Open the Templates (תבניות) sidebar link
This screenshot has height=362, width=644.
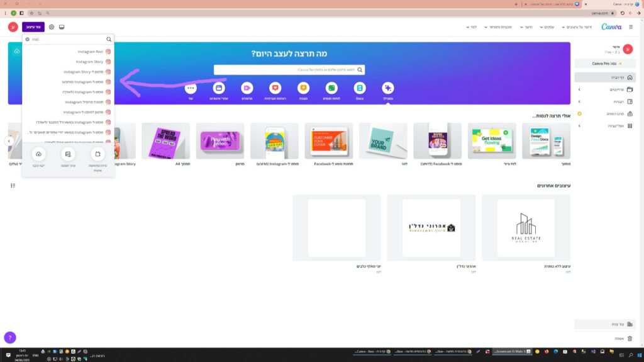(619, 101)
